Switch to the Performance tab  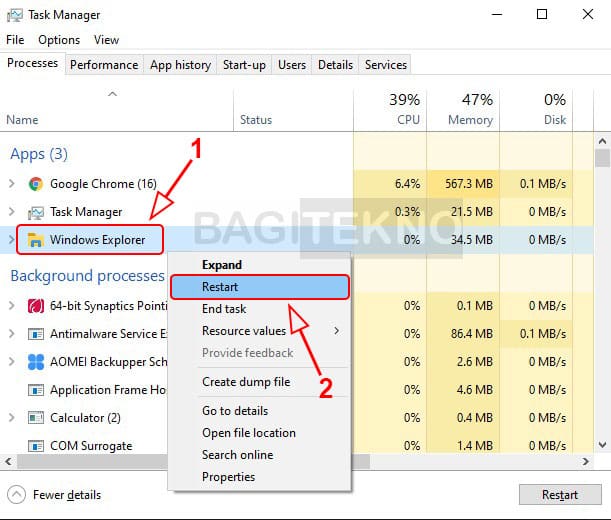(104, 65)
